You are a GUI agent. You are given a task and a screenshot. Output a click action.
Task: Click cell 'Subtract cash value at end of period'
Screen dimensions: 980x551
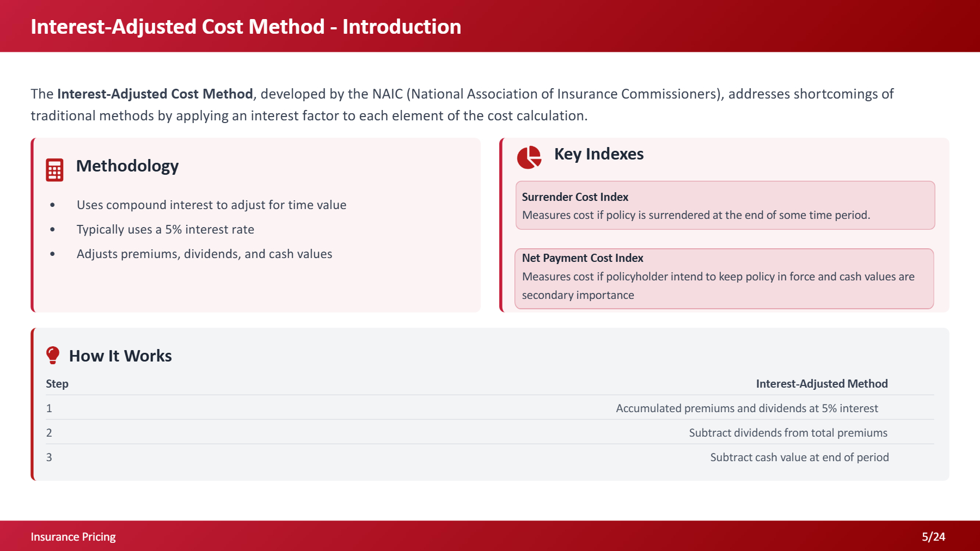(799, 457)
